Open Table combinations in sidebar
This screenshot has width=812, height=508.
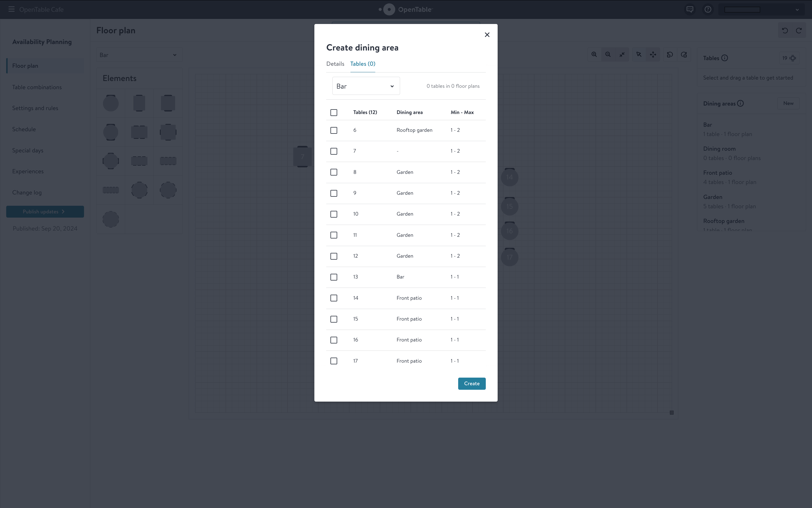click(37, 87)
